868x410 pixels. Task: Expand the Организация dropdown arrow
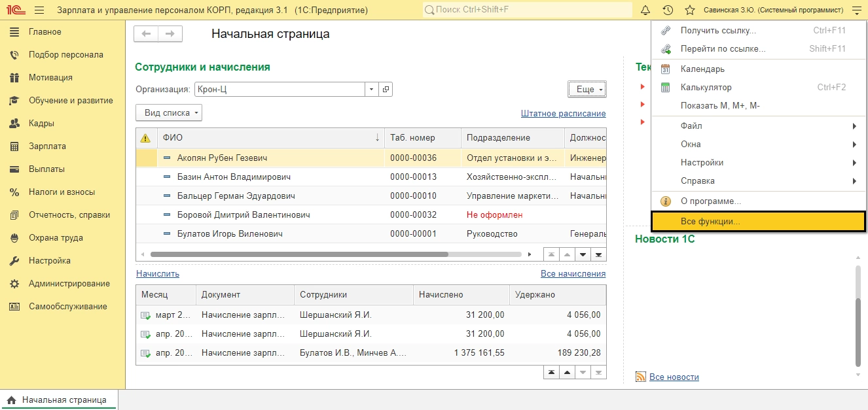tap(372, 90)
